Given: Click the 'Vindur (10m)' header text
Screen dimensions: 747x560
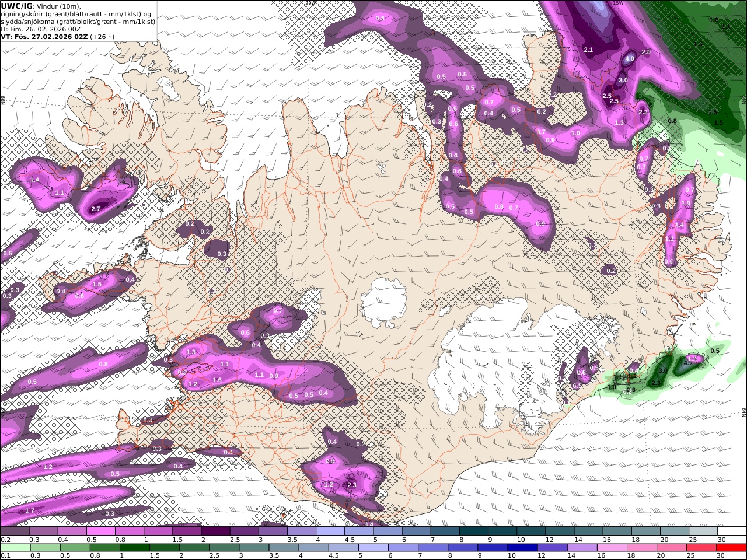Looking at the screenshot, I should pyautogui.click(x=58, y=6).
